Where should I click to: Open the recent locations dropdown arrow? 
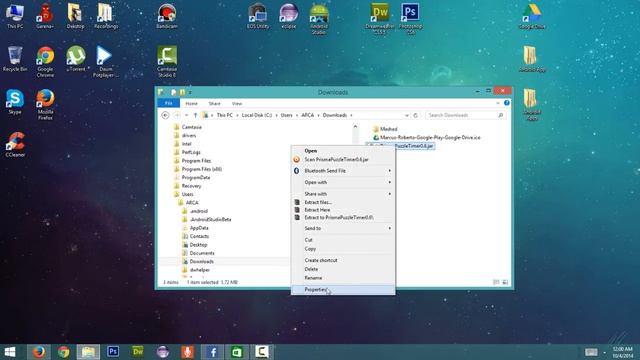click(187, 116)
